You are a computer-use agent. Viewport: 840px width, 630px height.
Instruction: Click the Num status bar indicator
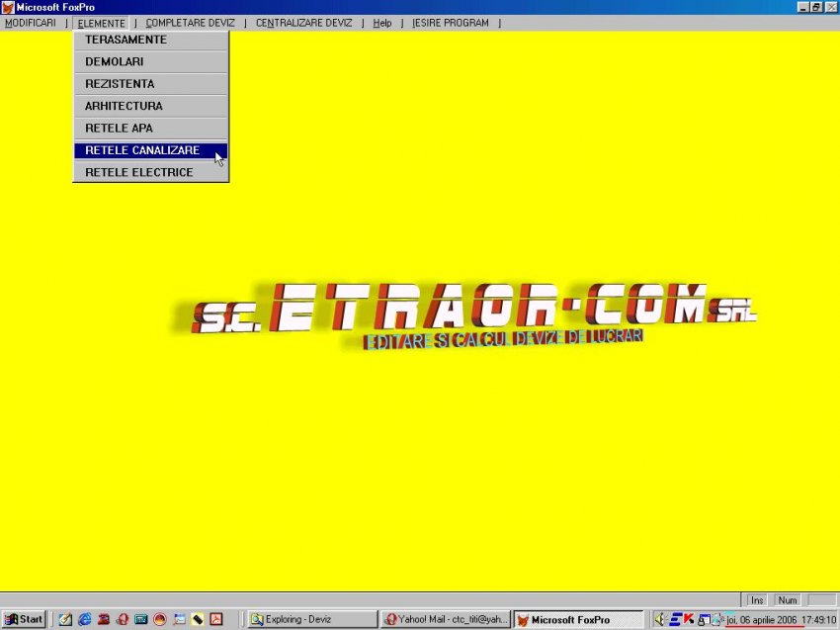[x=788, y=600]
